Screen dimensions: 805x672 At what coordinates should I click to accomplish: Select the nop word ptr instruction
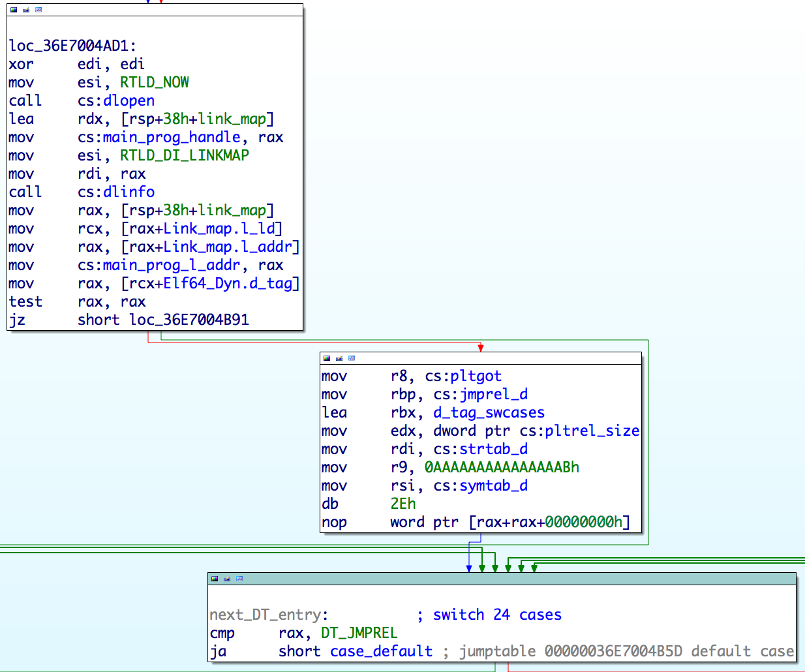click(x=476, y=522)
